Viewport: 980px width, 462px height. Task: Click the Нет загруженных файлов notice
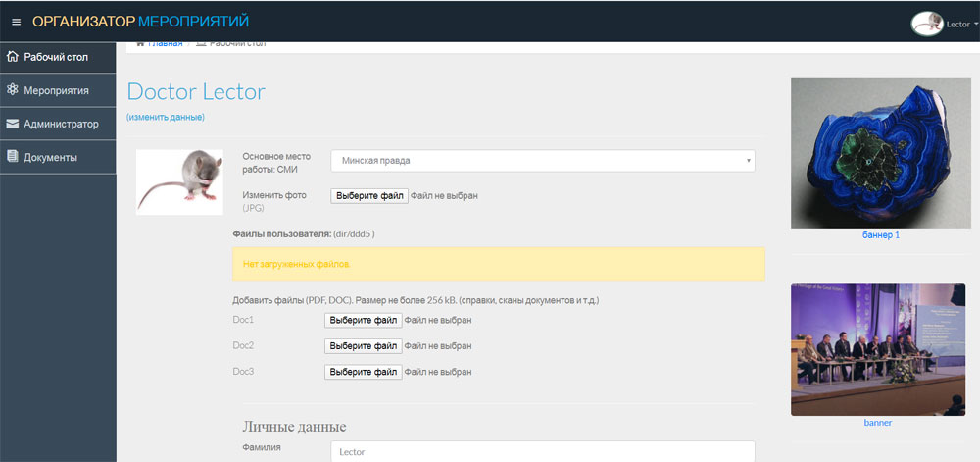tap(499, 264)
